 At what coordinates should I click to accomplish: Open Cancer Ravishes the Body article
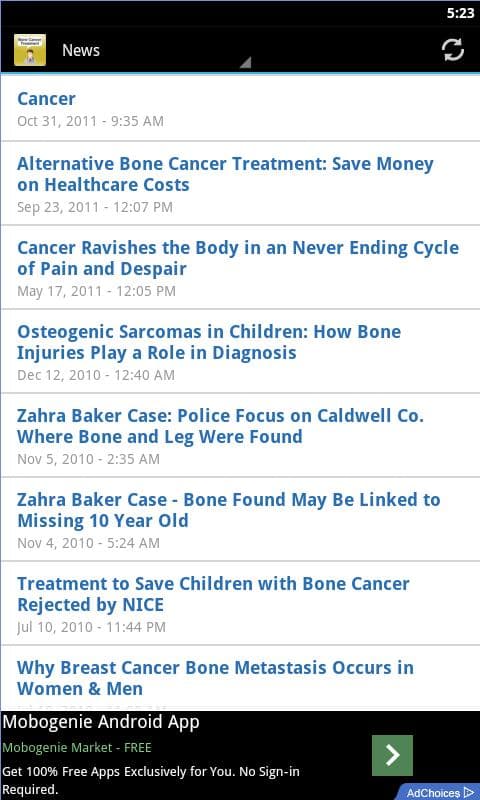click(x=240, y=267)
